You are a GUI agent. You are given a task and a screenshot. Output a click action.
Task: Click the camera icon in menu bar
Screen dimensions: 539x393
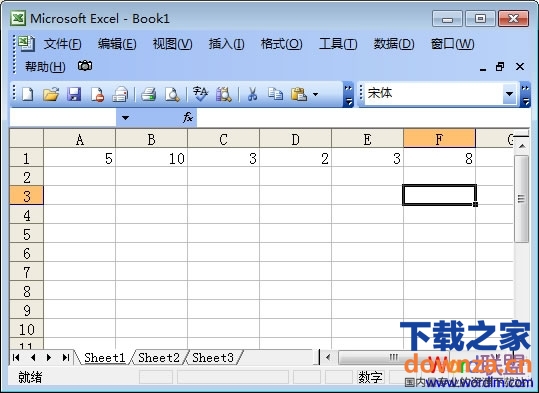point(85,65)
